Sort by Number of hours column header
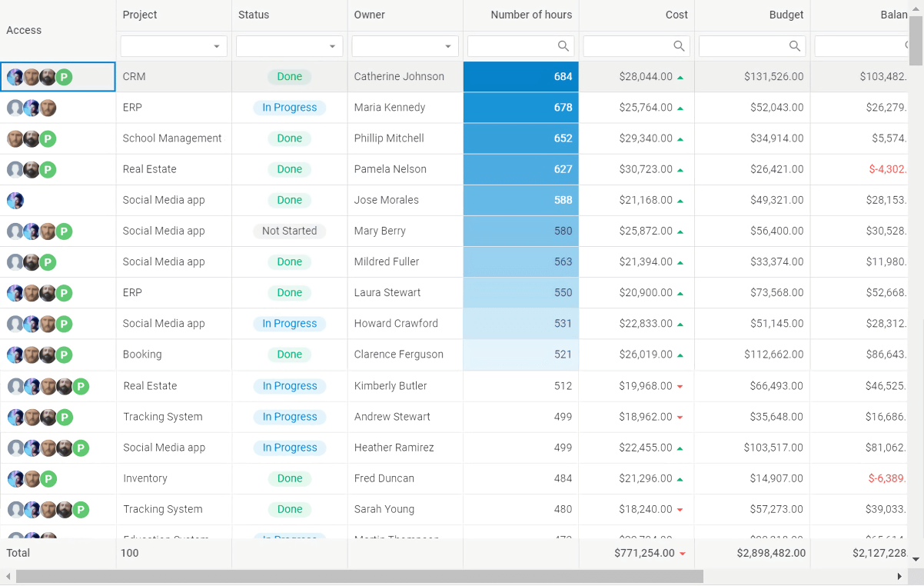The height and width of the screenshot is (586, 924). coord(530,15)
